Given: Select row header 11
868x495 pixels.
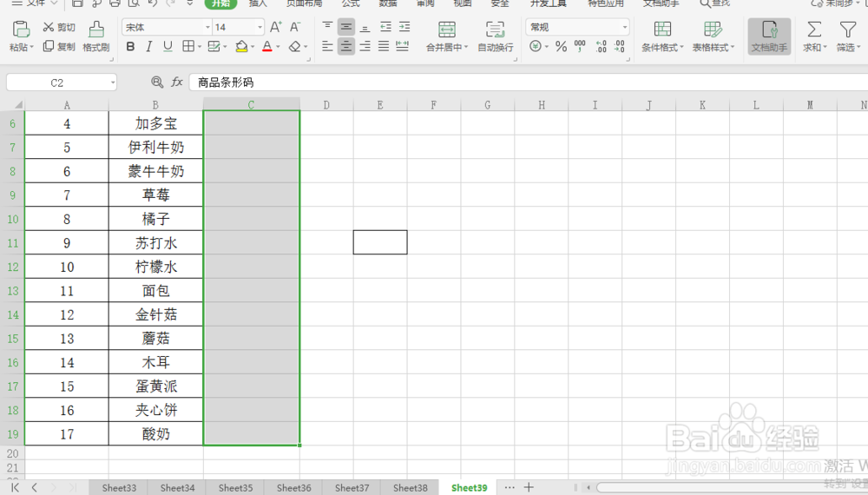Looking at the screenshot, I should pos(12,242).
